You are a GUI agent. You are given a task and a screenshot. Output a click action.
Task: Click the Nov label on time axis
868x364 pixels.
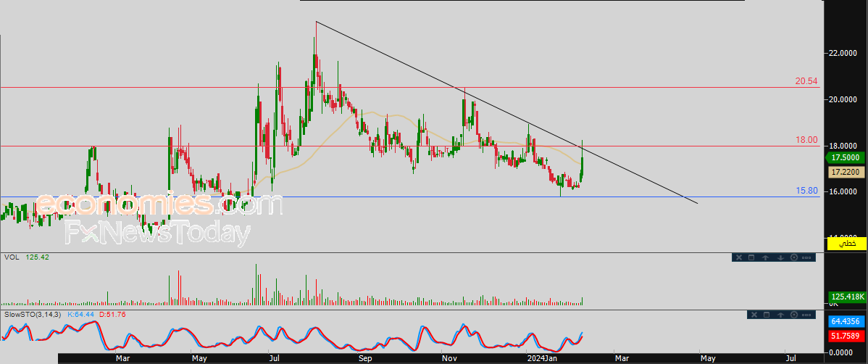click(x=449, y=359)
